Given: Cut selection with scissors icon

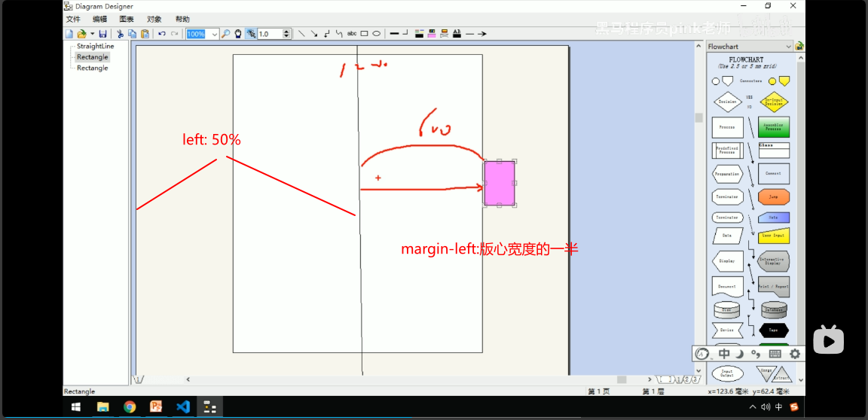Looking at the screenshot, I should [120, 34].
